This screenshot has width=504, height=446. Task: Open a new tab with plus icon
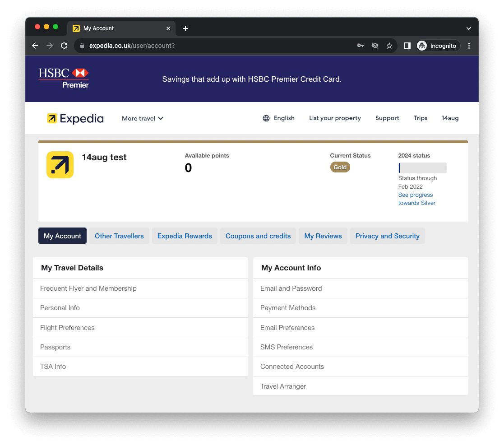[x=185, y=28]
